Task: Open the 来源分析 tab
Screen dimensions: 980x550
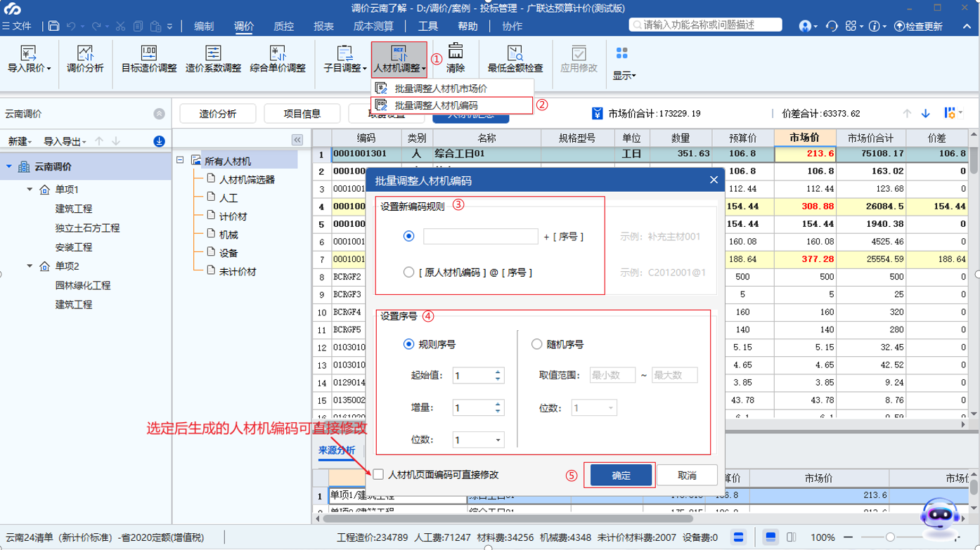Action: [x=337, y=450]
